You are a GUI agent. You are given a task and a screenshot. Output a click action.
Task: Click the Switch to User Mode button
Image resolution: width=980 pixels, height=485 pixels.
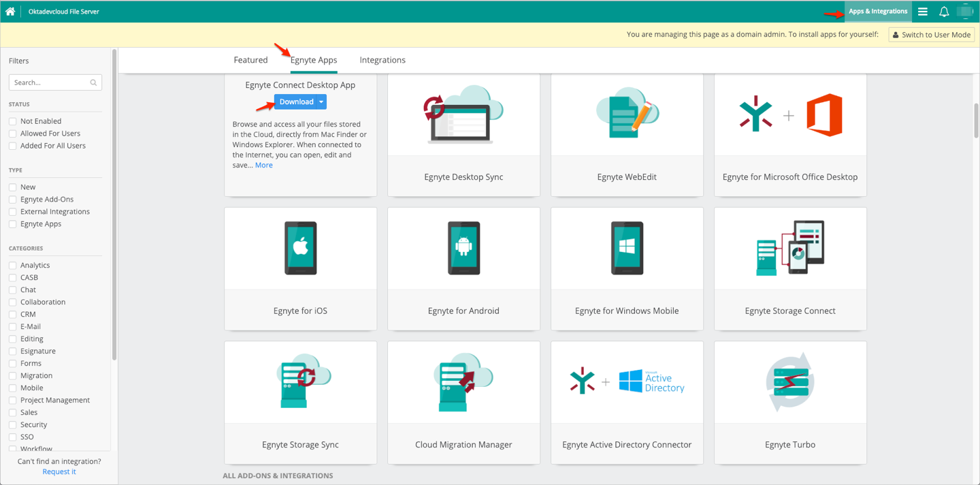[931, 35]
